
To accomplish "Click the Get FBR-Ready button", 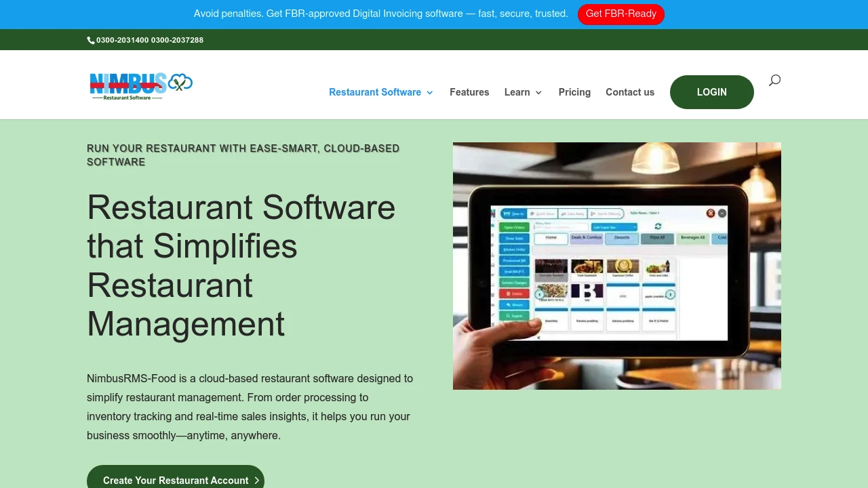I will (x=621, y=14).
